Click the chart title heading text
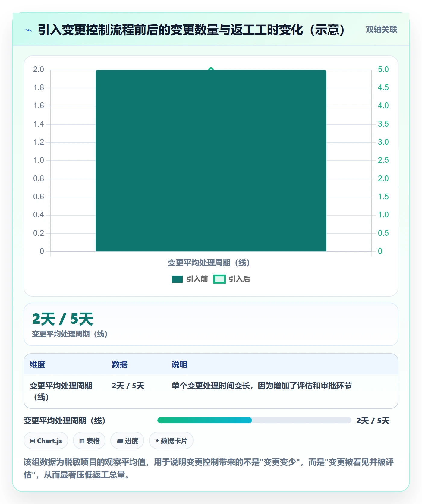422x504 pixels. point(191,30)
